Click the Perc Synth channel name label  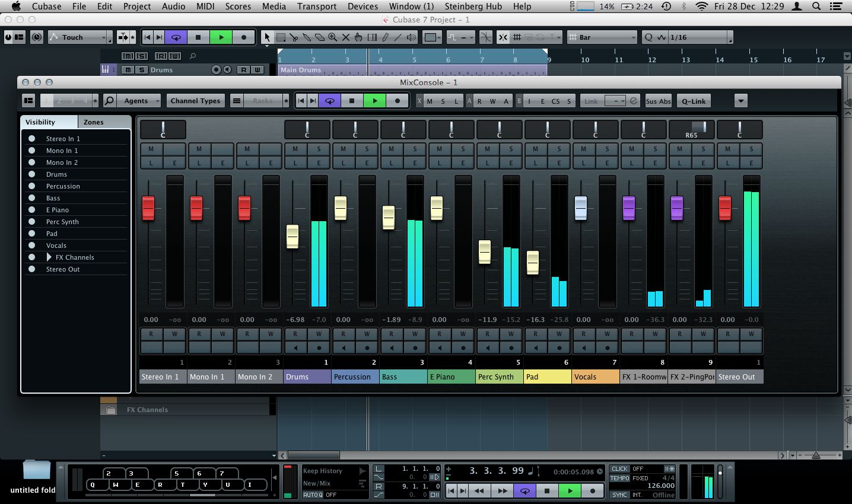tap(499, 377)
